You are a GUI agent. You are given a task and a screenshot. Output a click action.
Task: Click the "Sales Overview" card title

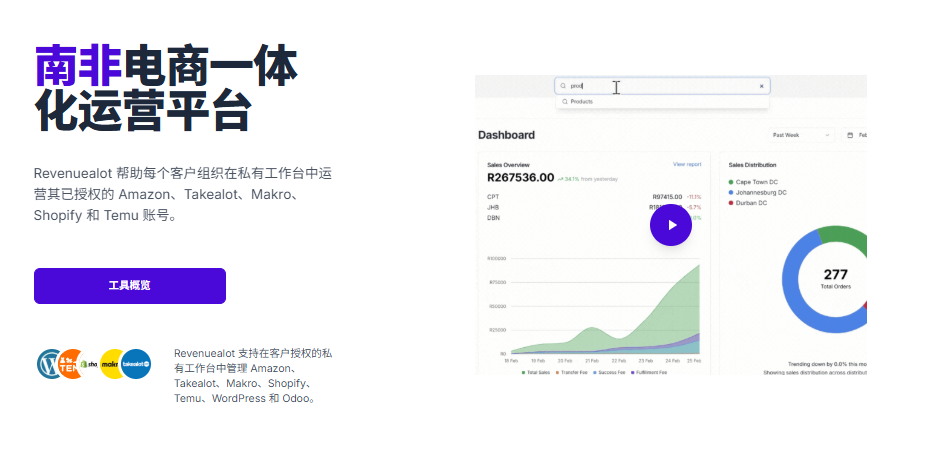508,165
